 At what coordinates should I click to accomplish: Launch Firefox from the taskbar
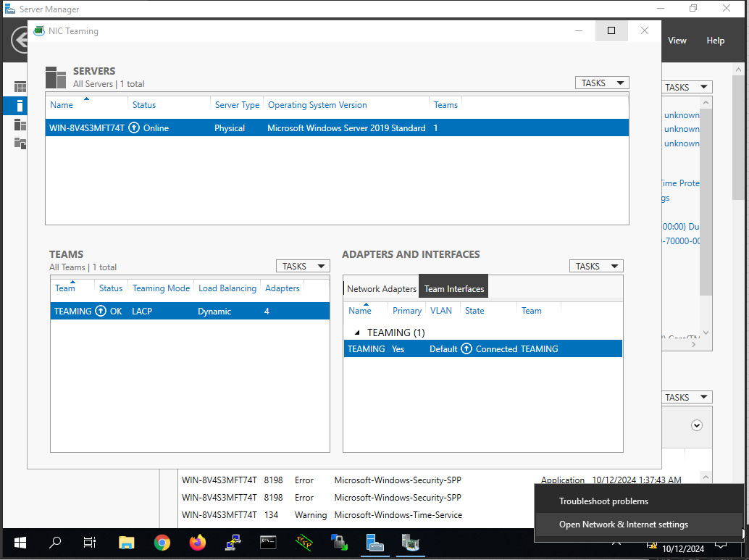197,542
